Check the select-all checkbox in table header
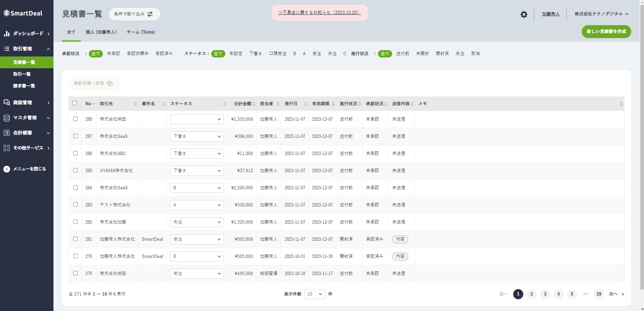 click(75, 103)
